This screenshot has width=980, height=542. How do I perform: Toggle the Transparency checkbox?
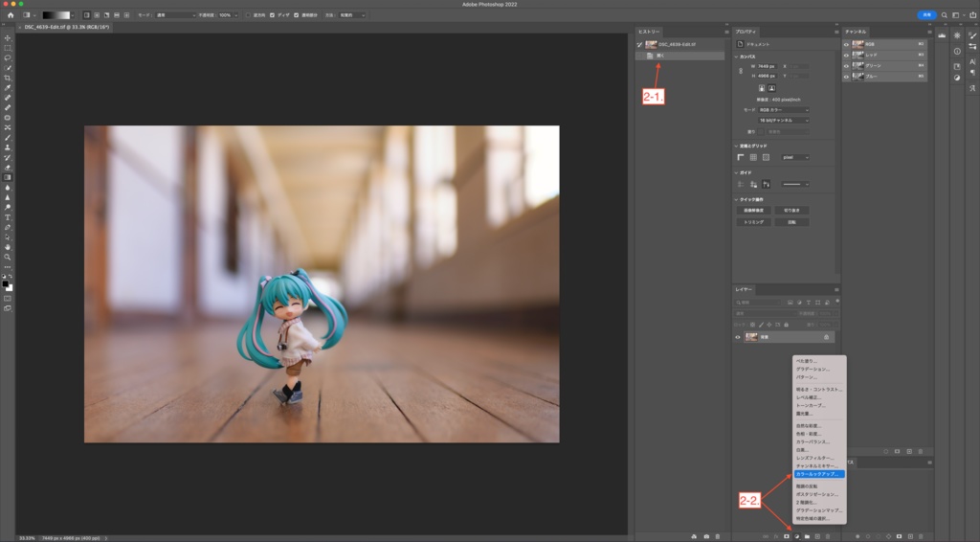(x=297, y=15)
